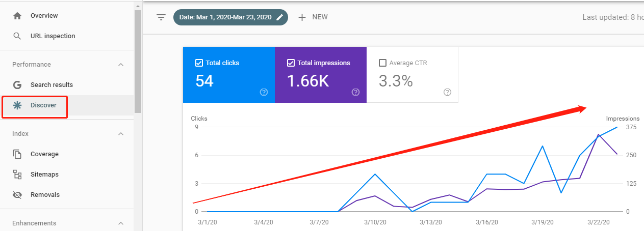Click the Google G Search results icon
This screenshot has width=644, height=231.
point(17,85)
